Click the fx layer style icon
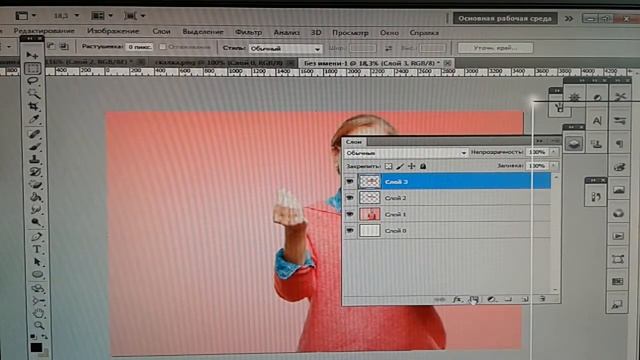640x360 pixels. click(457, 300)
